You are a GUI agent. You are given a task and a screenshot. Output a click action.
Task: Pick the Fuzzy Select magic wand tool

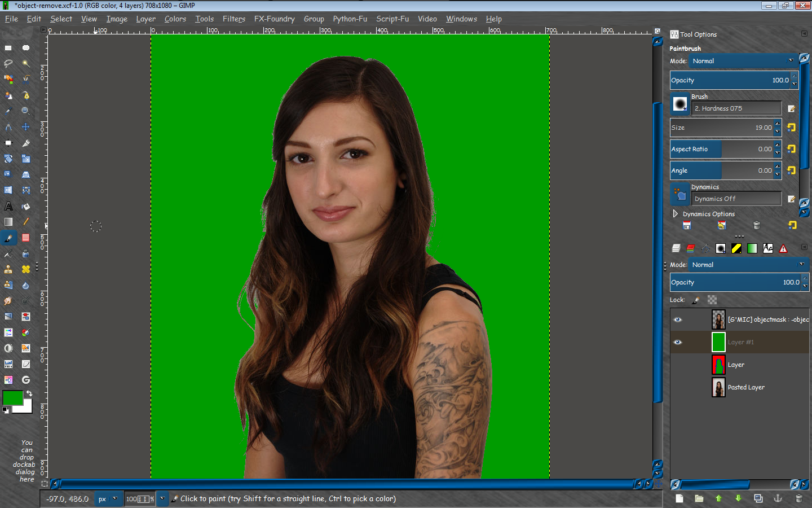(x=26, y=63)
